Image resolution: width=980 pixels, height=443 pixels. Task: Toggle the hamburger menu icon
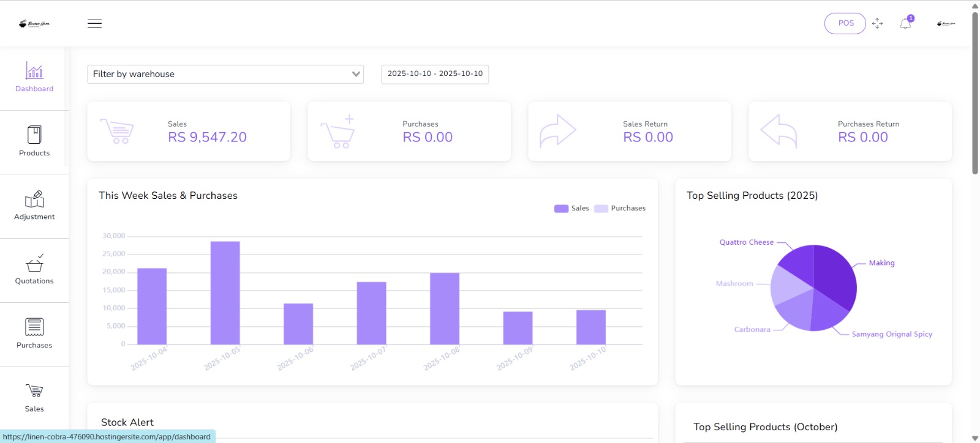tap(94, 23)
